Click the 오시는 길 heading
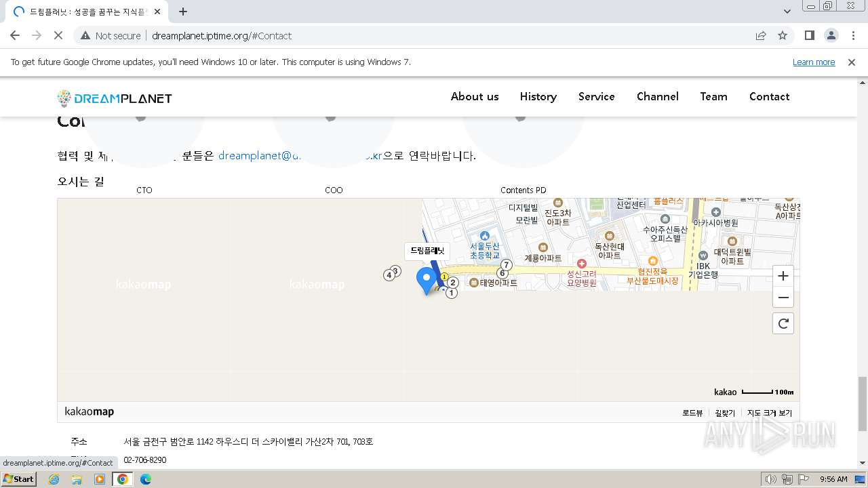The image size is (868, 488). [x=81, y=181]
